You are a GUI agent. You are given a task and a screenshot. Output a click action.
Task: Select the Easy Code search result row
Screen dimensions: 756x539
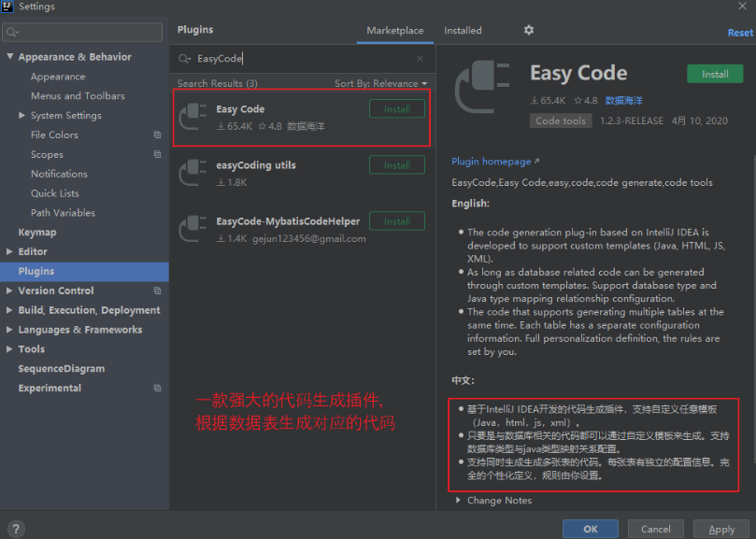pyautogui.click(x=301, y=118)
